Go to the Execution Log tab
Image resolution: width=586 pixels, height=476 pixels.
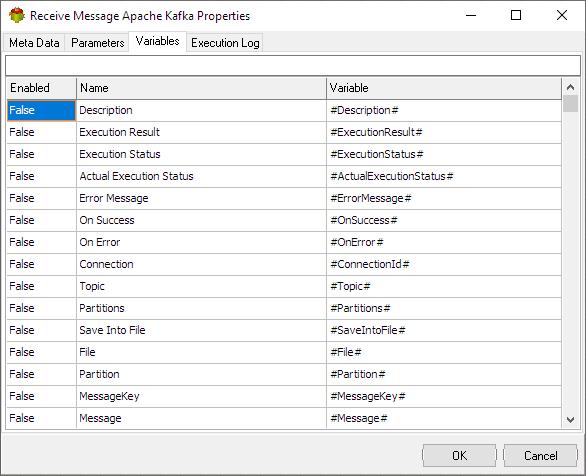click(225, 43)
